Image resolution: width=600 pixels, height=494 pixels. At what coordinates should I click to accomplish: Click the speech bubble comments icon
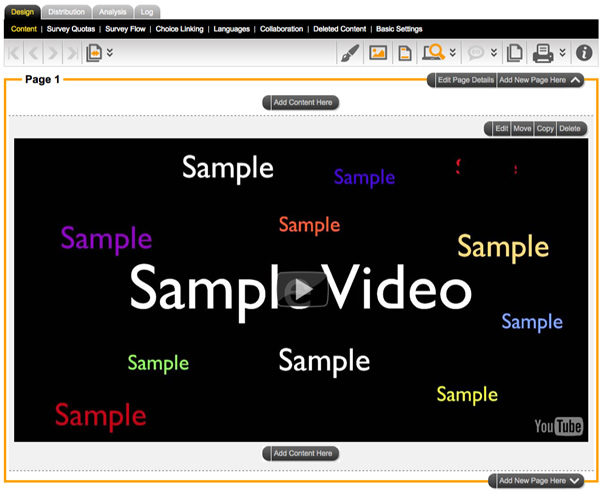coord(476,52)
